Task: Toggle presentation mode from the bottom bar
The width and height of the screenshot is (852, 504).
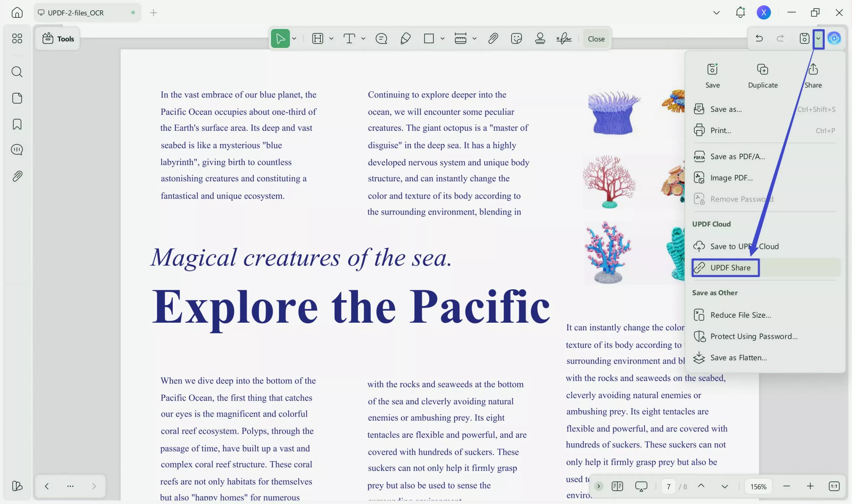Action: pyautogui.click(x=641, y=486)
